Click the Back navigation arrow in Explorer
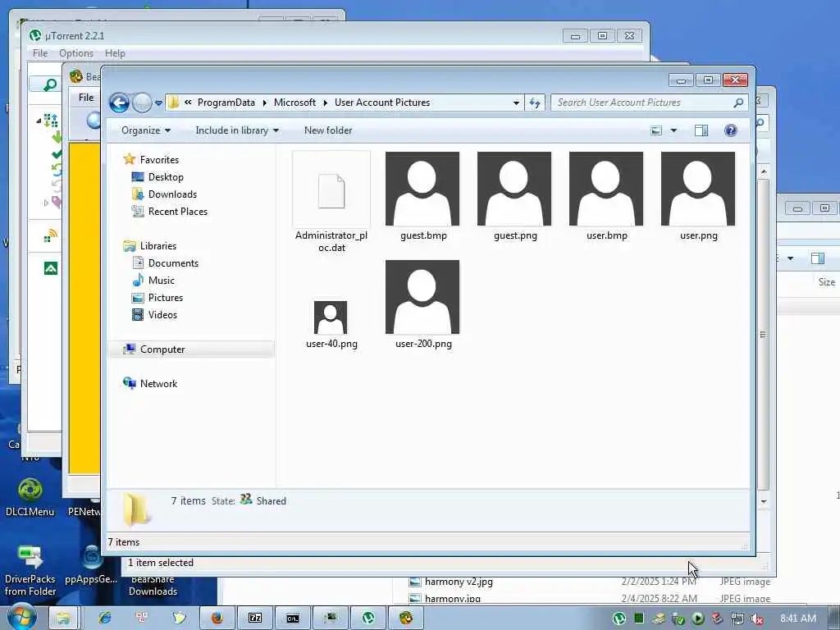The height and width of the screenshot is (630, 840). coord(119,103)
